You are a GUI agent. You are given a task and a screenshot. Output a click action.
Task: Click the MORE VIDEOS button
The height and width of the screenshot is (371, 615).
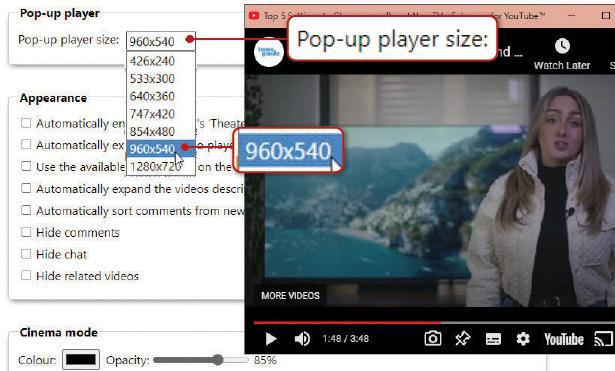tap(290, 296)
